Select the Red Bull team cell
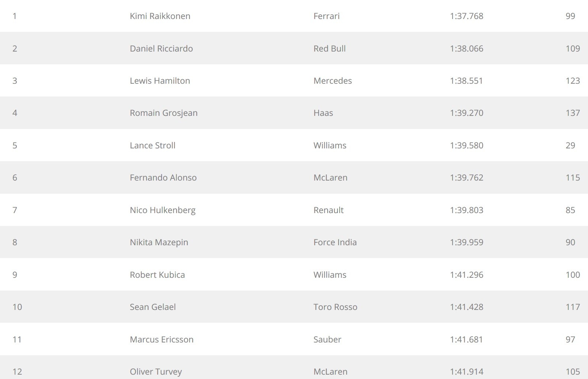The height and width of the screenshot is (379, 588). pyautogui.click(x=329, y=49)
